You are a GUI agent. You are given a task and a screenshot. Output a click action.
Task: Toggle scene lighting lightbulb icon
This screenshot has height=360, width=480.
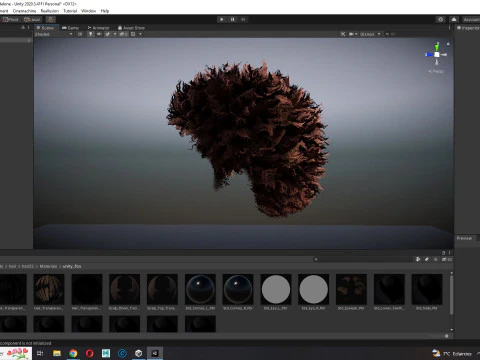[90, 34]
